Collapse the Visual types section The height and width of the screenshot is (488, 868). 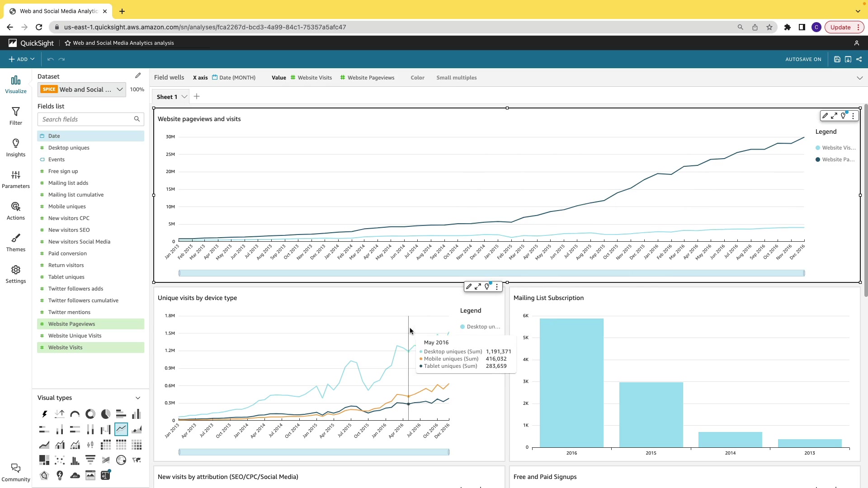point(138,398)
